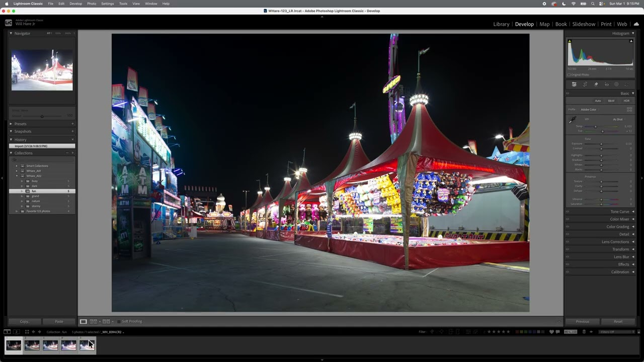Enable Soft Proofing checkbox
This screenshot has width=644, height=362.
tap(119, 321)
